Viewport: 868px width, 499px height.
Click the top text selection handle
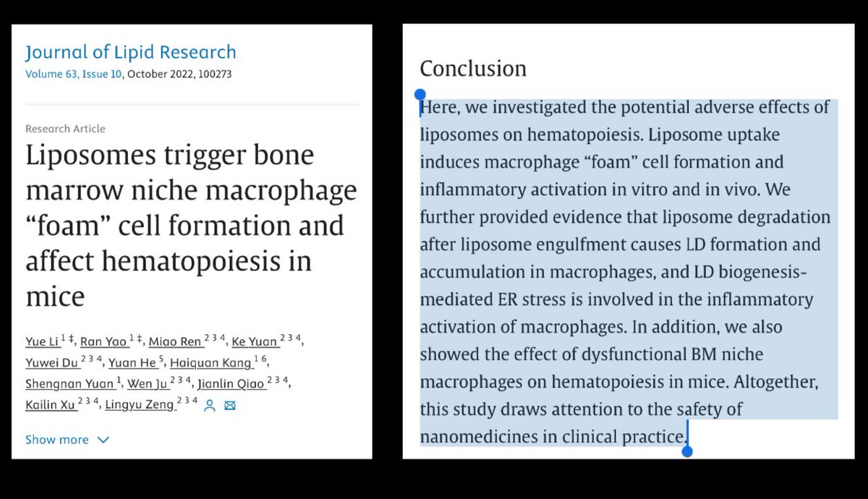pos(420,95)
